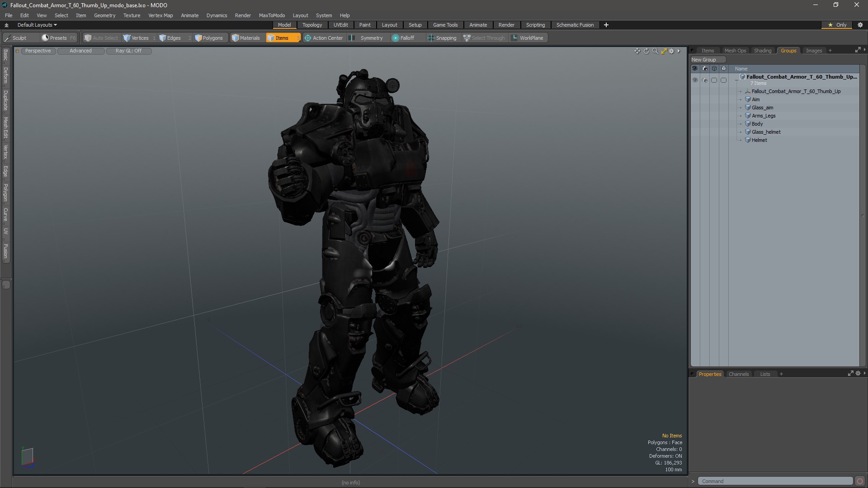Click the locator axis icon in the tree
868x488 pixels.
[x=748, y=91]
